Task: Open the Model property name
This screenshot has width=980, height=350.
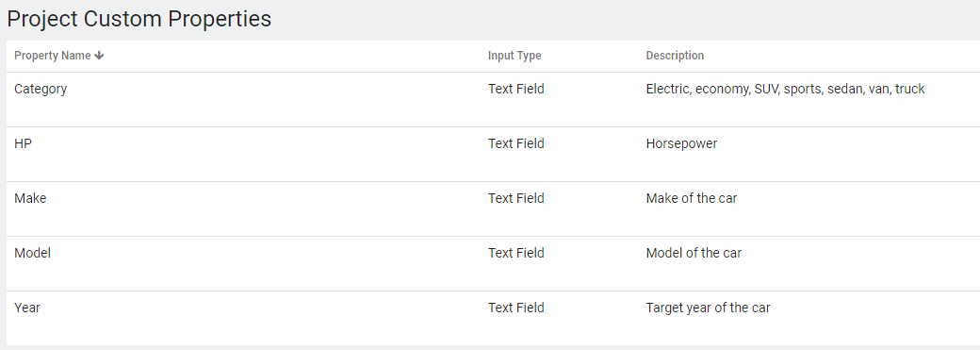Action: [x=32, y=253]
